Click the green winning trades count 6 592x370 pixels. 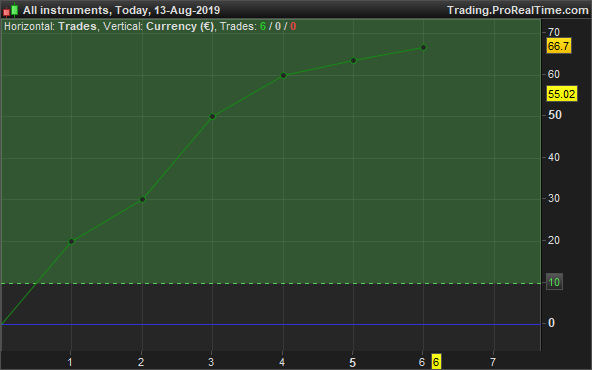(x=263, y=26)
